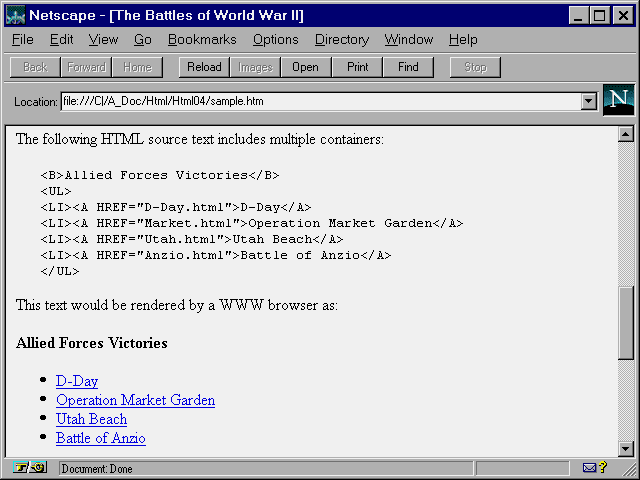Click the Netscape N logo icon
This screenshot has width=640, height=480.
coord(619,101)
